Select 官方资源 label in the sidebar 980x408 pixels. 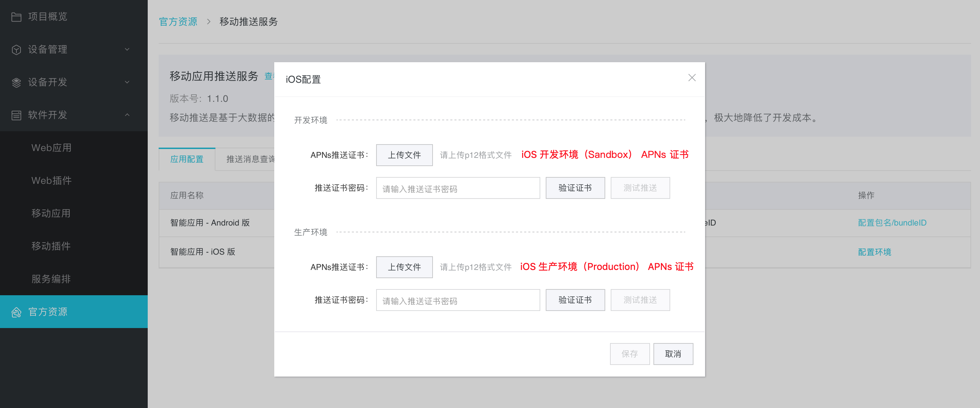(48, 312)
